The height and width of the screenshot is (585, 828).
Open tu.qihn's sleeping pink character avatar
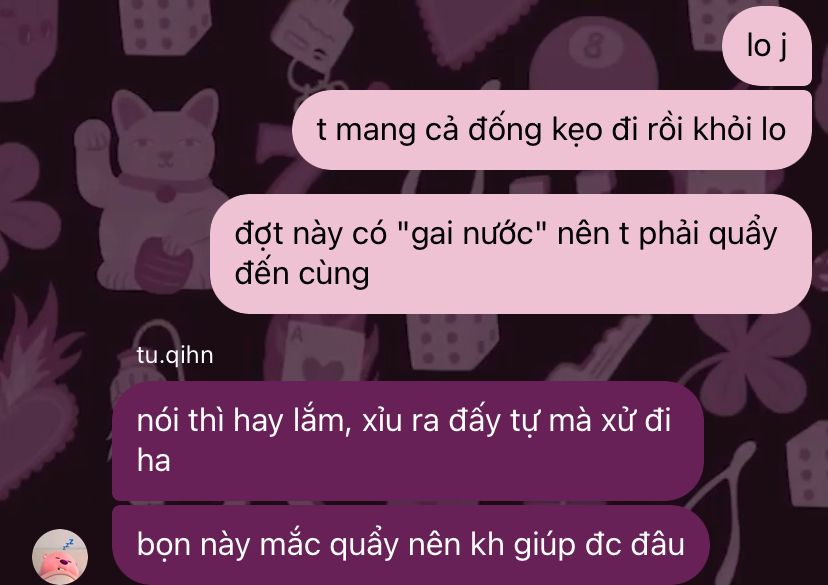60,558
